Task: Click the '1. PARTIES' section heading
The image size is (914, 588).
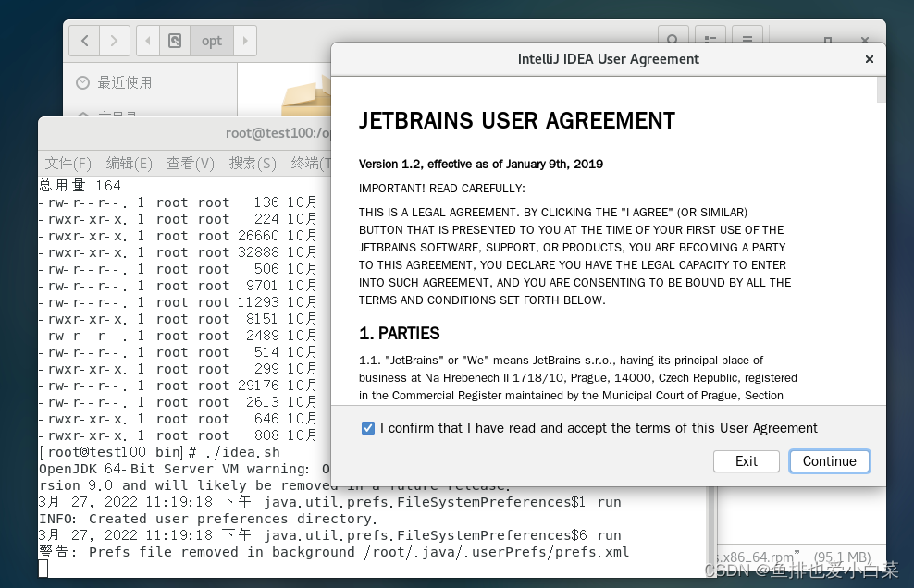Action: 400,334
